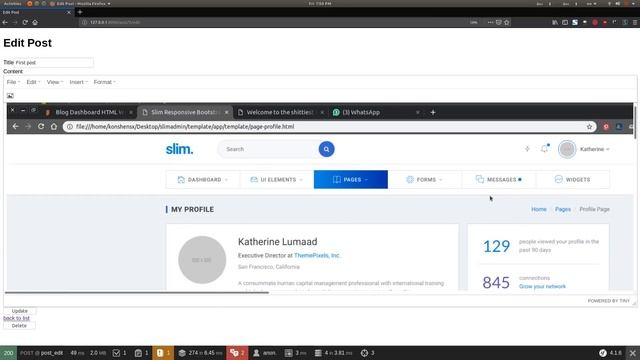Toggle the Firefox sidebar icon
This screenshot has width=640, height=360.
[565, 22]
